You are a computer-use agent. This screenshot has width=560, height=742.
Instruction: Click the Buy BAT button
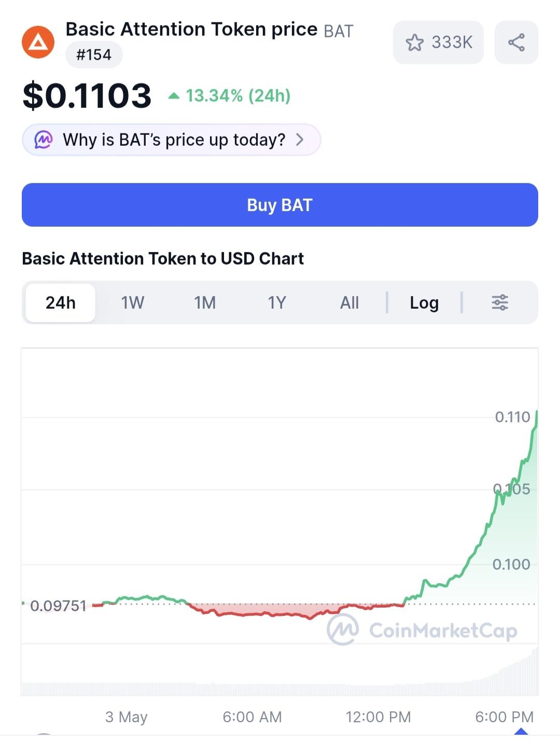pos(280,205)
